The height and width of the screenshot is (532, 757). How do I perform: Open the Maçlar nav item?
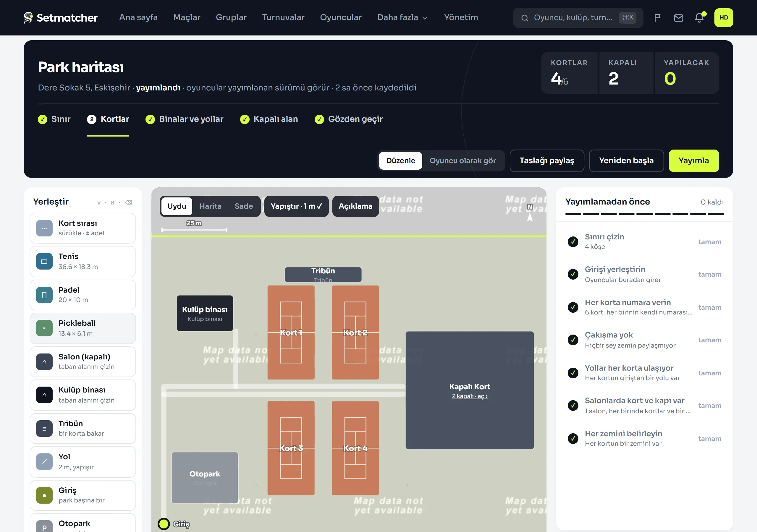click(x=187, y=17)
